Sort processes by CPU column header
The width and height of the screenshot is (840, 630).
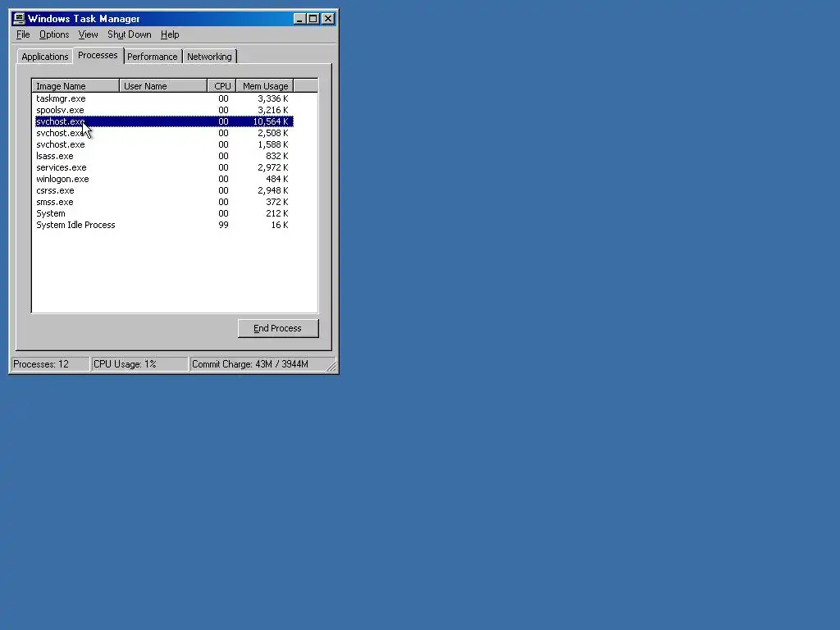(221, 86)
